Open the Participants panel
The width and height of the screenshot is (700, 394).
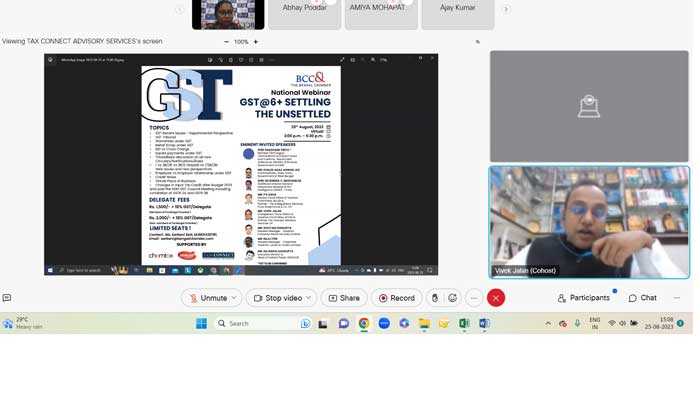(x=583, y=298)
